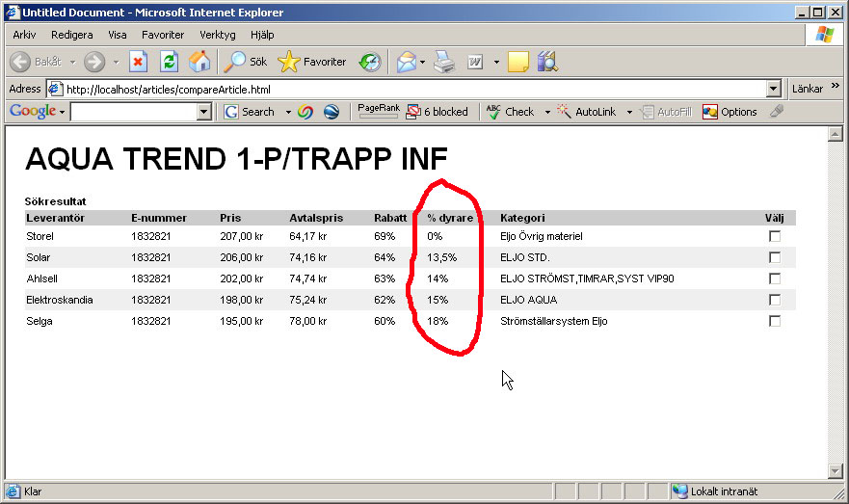The width and height of the screenshot is (849, 504).
Task: Click the swirl icon in Google toolbar
Action: pyautogui.click(x=305, y=112)
